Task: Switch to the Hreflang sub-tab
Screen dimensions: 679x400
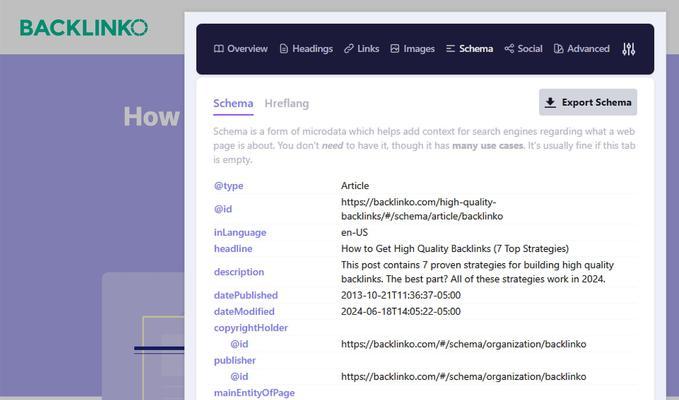Action: [x=287, y=103]
